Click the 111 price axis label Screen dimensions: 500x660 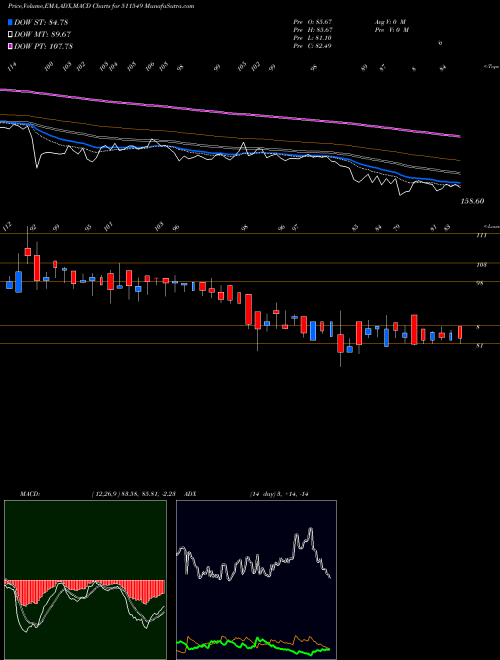(481, 235)
